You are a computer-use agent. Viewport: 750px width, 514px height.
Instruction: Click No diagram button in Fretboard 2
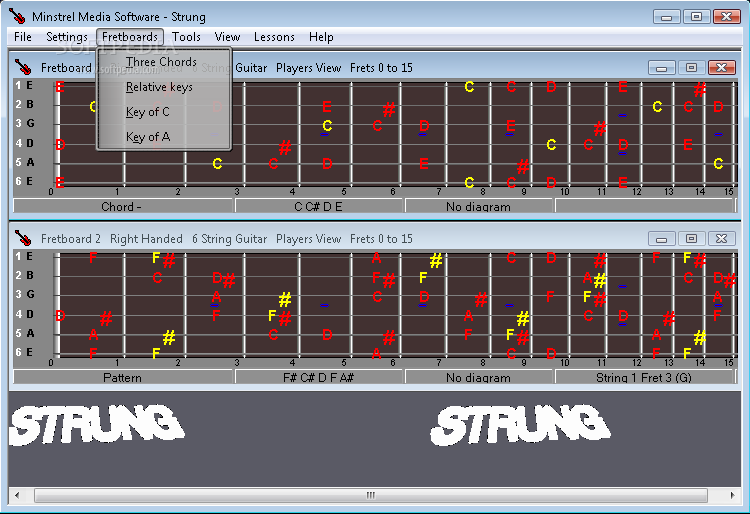(478, 377)
